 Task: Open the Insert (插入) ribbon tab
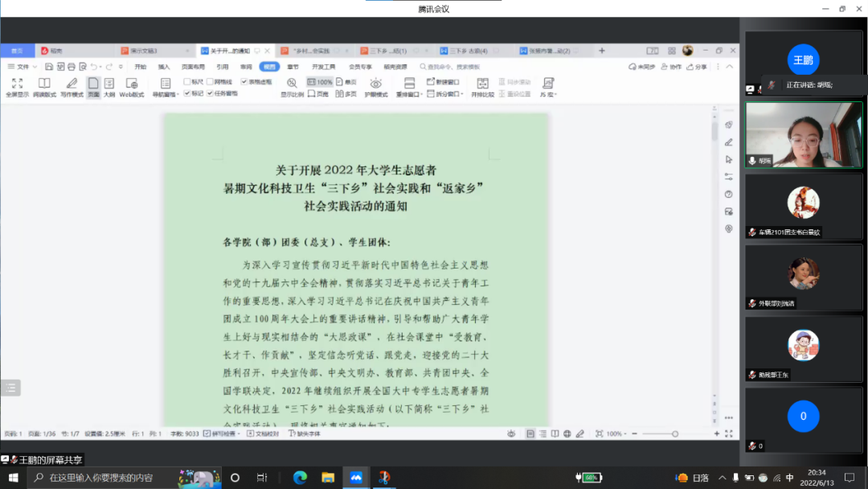(x=164, y=67)
